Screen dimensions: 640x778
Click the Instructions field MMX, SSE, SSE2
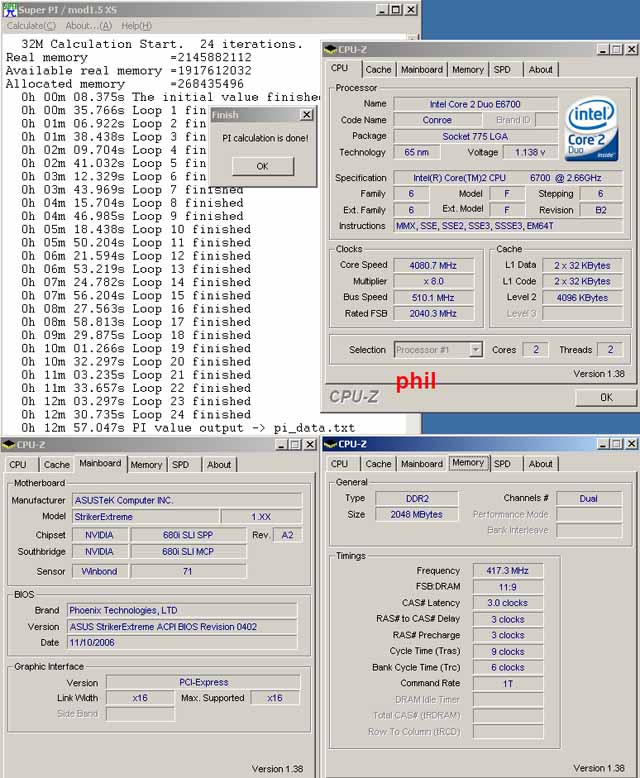(x=508, y=226)
